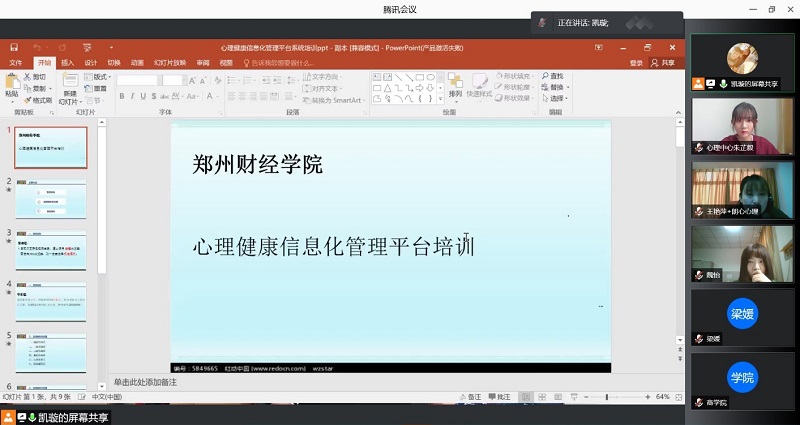Screen dimensions: 800x425
Task: Switch to the 切换 ribbon tab
Action: 114,63
